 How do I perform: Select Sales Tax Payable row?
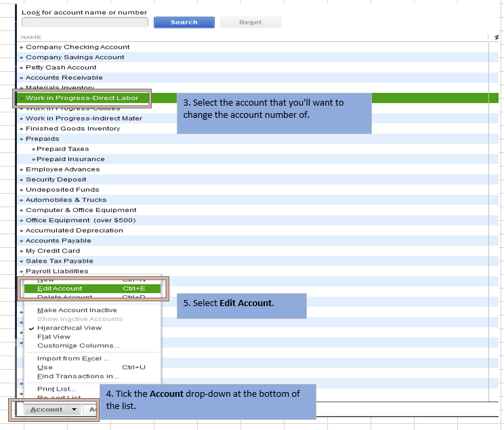[258, 261]
